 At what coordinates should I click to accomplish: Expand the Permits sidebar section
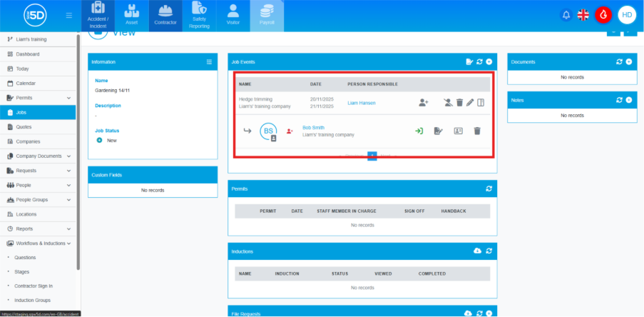click(x=68, y=98)
